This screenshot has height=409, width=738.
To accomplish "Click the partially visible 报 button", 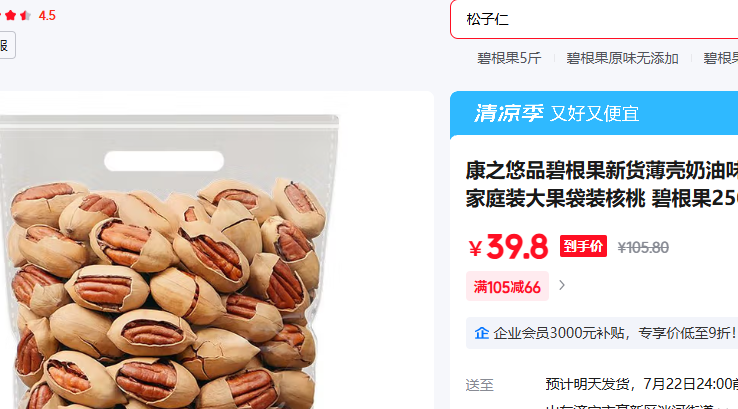I will coord(7,45).
